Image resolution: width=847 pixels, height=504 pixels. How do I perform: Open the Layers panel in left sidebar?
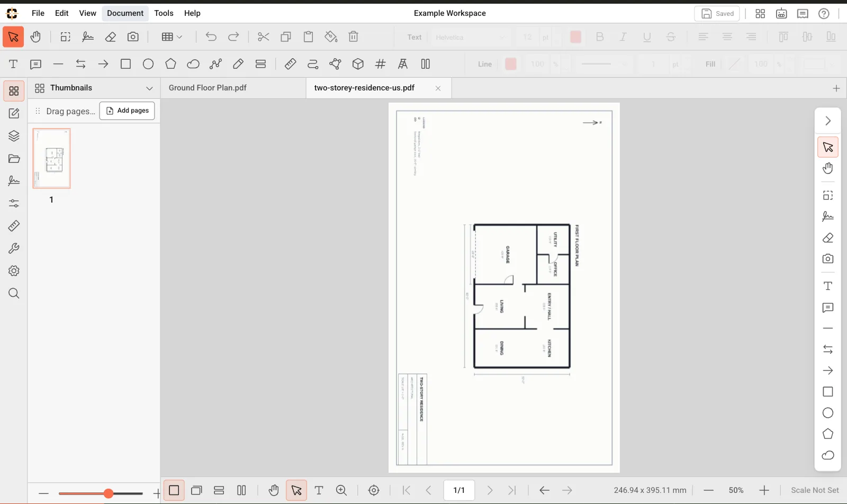[14, 136]
